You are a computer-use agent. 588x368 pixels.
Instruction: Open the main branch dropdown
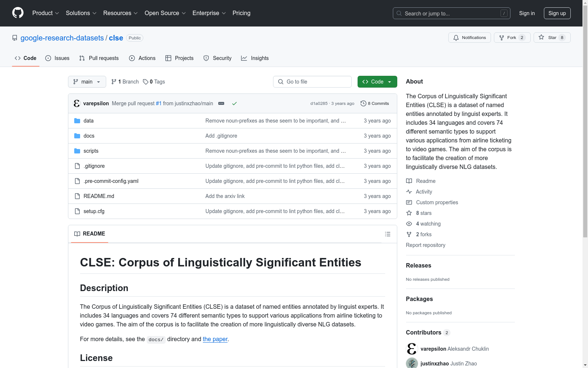87,82
